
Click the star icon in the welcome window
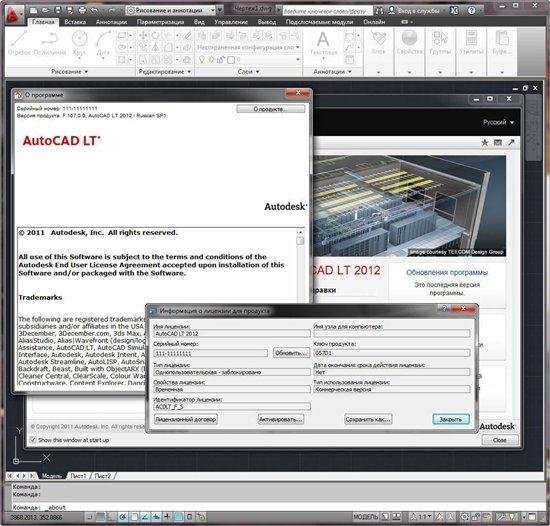485,142
